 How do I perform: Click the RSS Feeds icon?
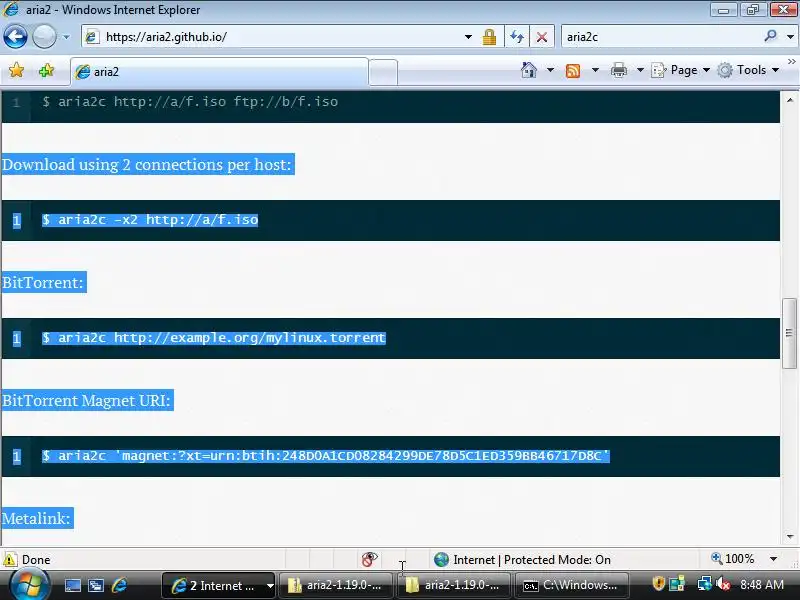[x=573, y=70]
